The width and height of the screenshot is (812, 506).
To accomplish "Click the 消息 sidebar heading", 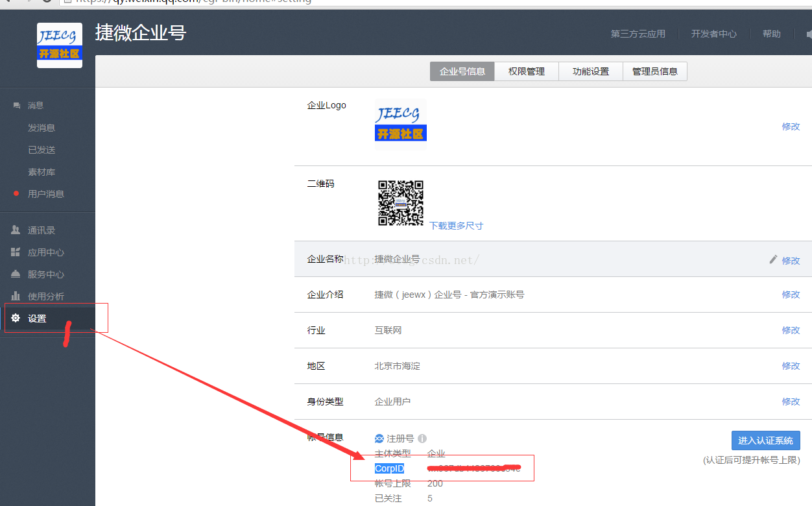I will point(36,105).
